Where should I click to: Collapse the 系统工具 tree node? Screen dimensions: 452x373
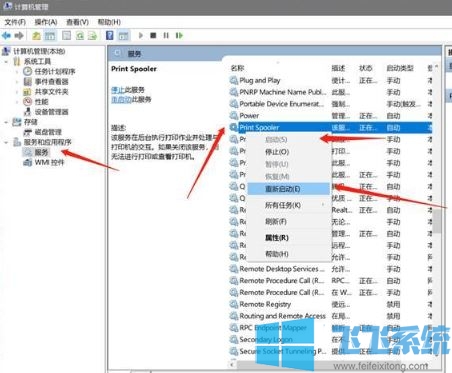(6, 61)
